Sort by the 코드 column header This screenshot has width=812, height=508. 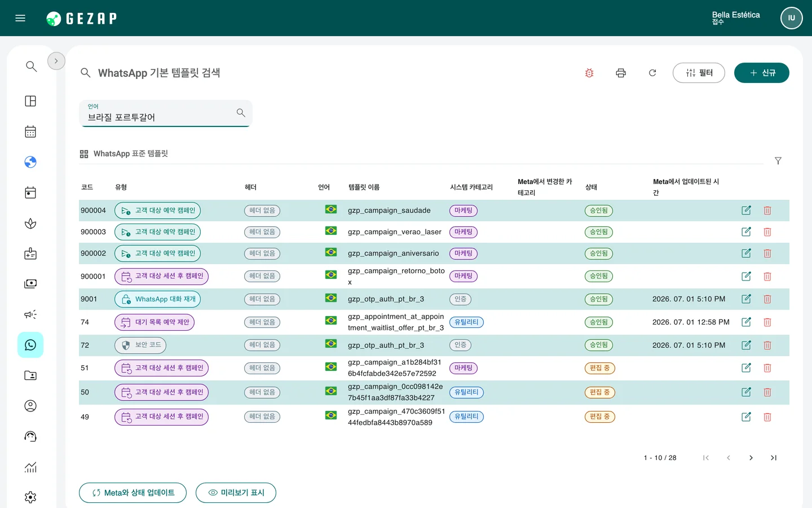tap(87, 187)
